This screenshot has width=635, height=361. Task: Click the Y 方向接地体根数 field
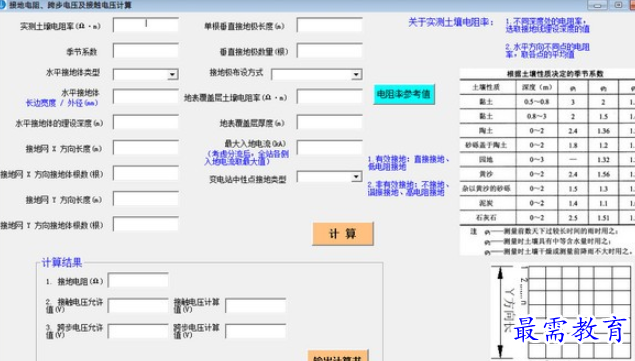tap(146, 224)
